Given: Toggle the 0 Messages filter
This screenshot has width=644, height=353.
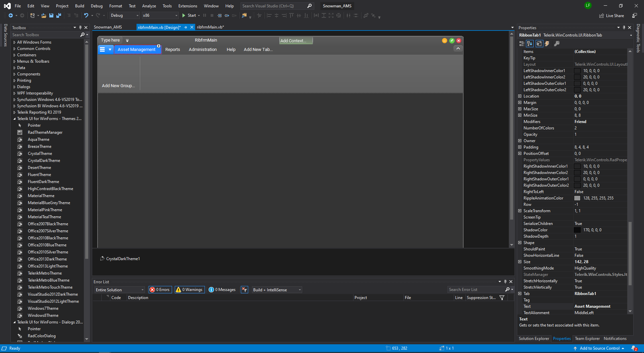Looking at the screenshot, I should 222,290.
